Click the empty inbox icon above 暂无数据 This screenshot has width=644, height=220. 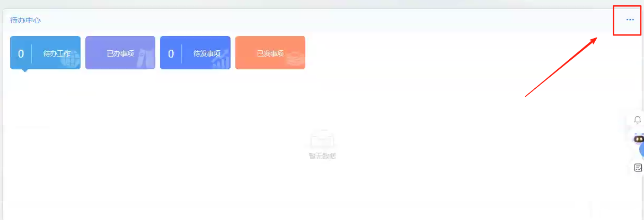pyautogui.click(x=322, y=139)
